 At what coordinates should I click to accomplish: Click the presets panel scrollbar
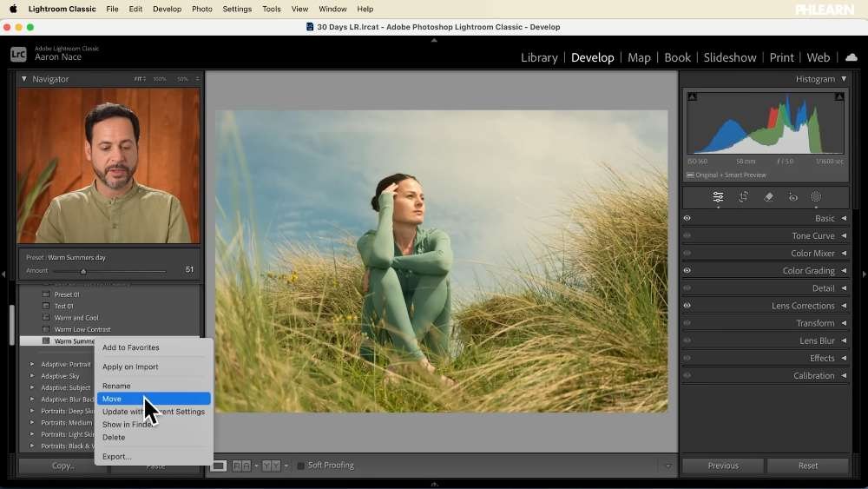11,325
